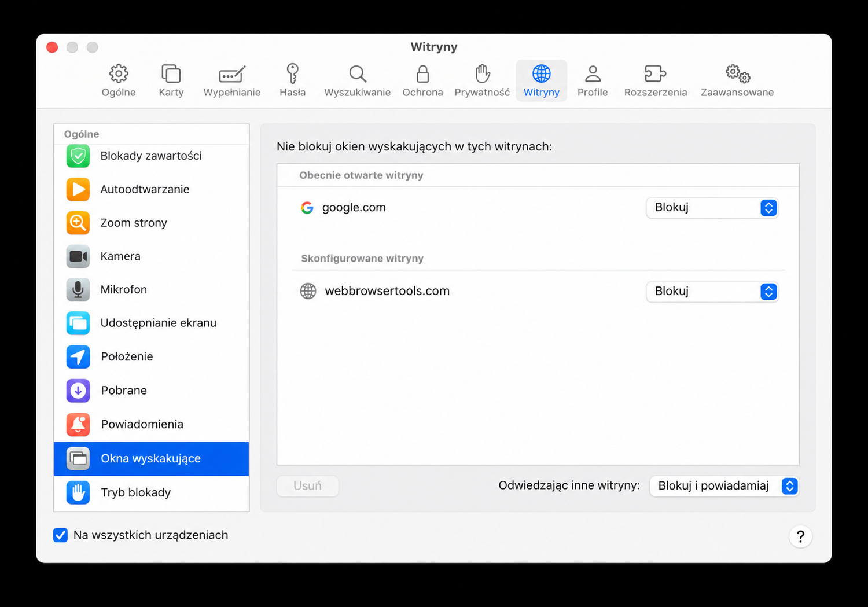Open the Zoom strony magnifier icon

tap(78, 223)
